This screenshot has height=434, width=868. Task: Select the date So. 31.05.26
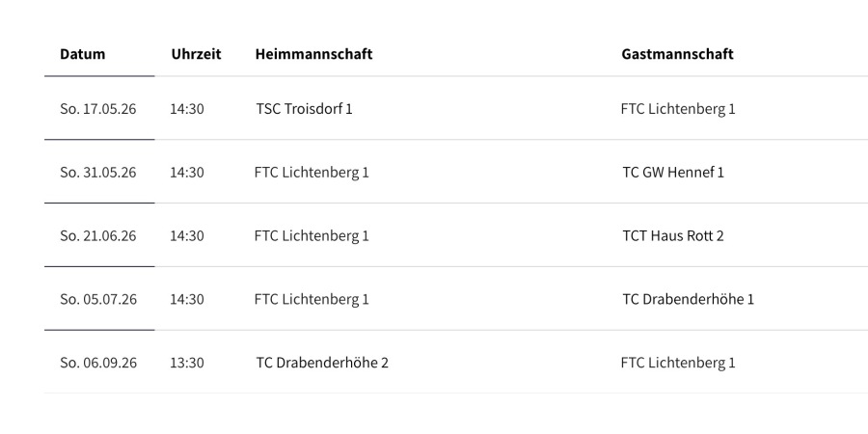coord(98,173)
